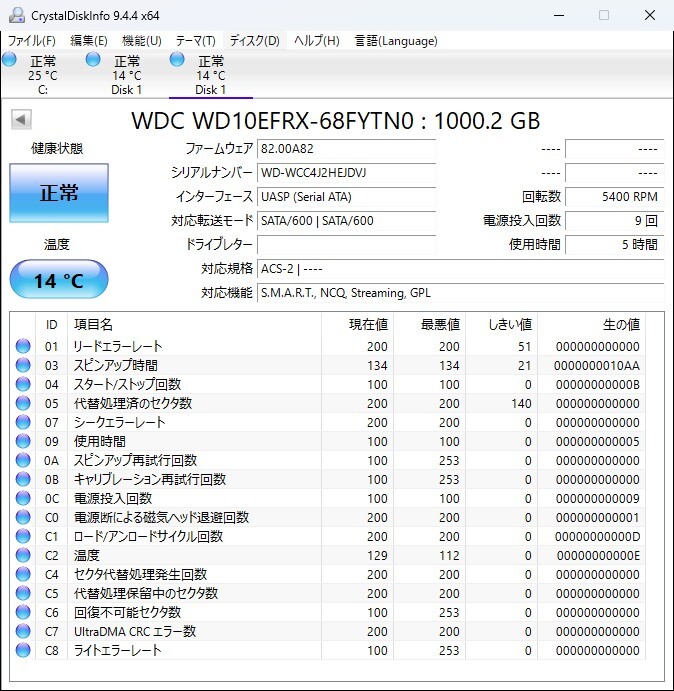Click status icon of row C1 ロード/アンロードサイクル回数
The image size is (674, 691).
click(x=23, y=536)
